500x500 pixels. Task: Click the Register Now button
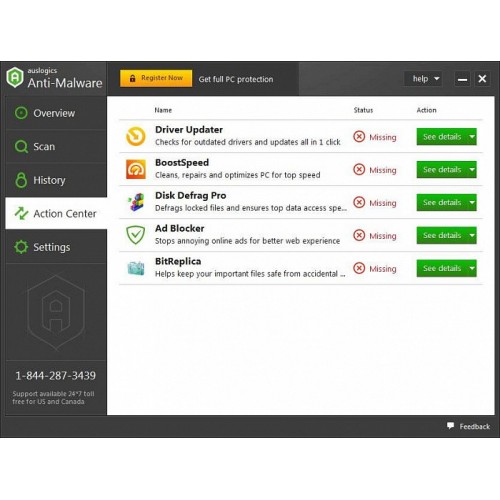tap(156, 78)
